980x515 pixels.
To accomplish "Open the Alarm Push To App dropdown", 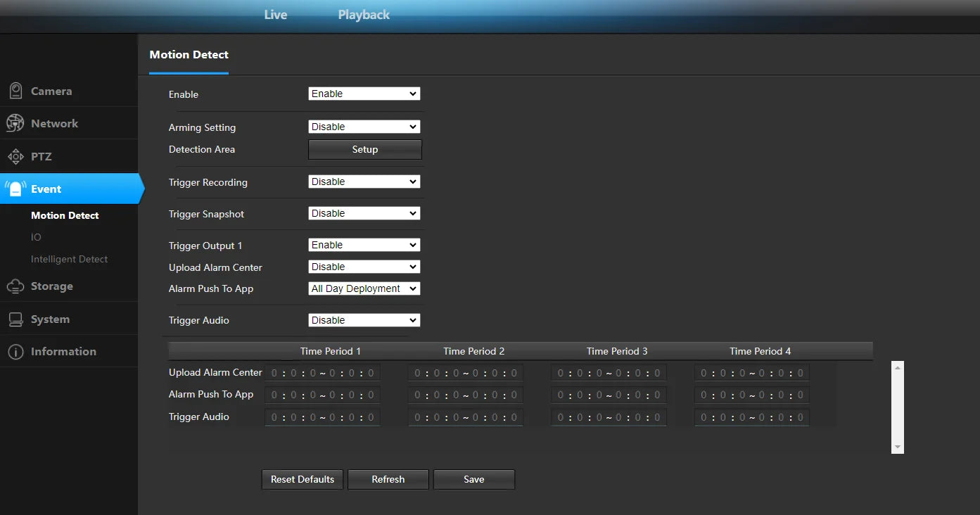I will click(x=364, y=288).
